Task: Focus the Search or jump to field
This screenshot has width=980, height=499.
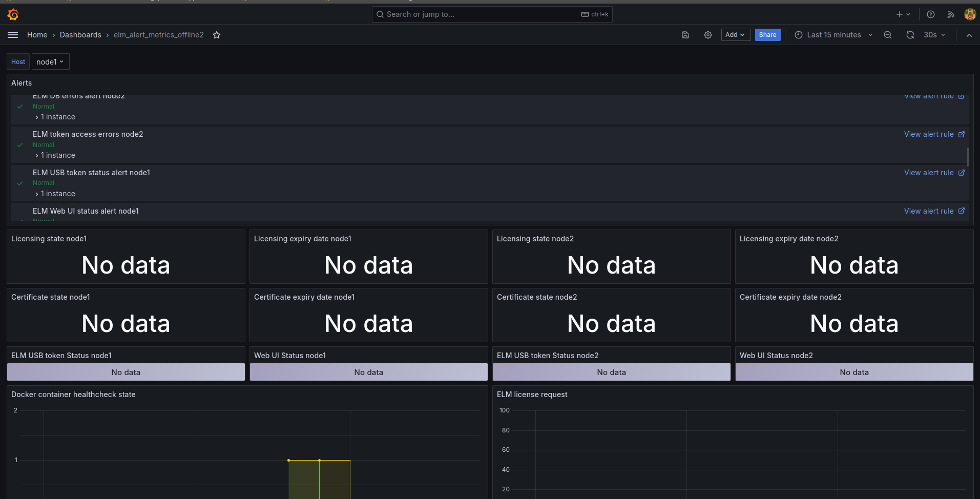Action: pos(492,14)
